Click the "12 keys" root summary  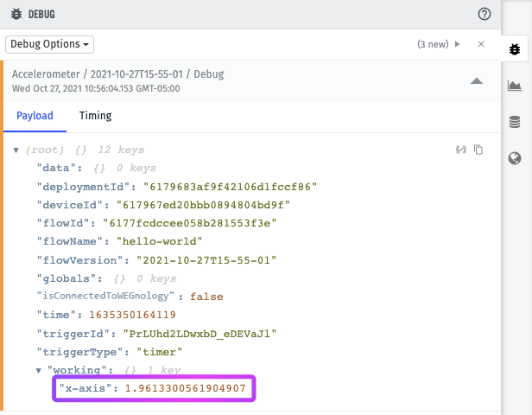121,150
